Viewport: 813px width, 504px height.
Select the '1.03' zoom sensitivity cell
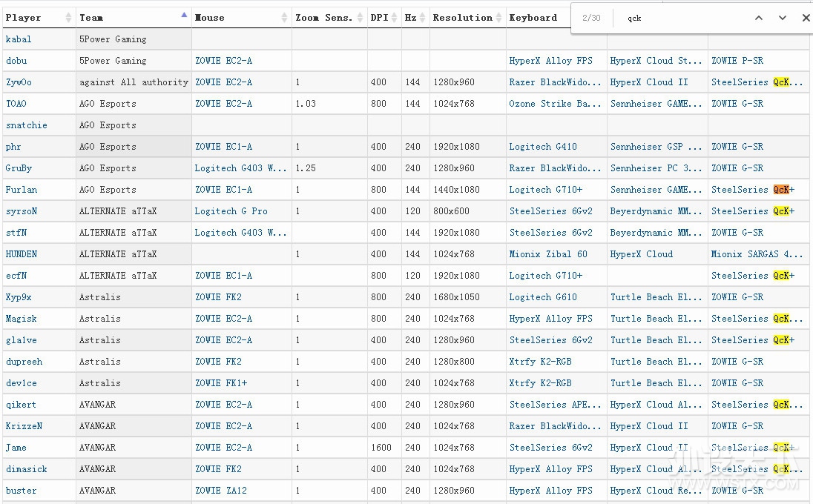pos(330,104)
